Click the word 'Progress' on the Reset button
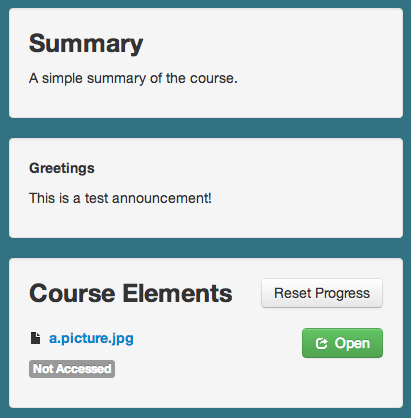The image size is (411, 418). pyautogui.click(x=342, y=293)
